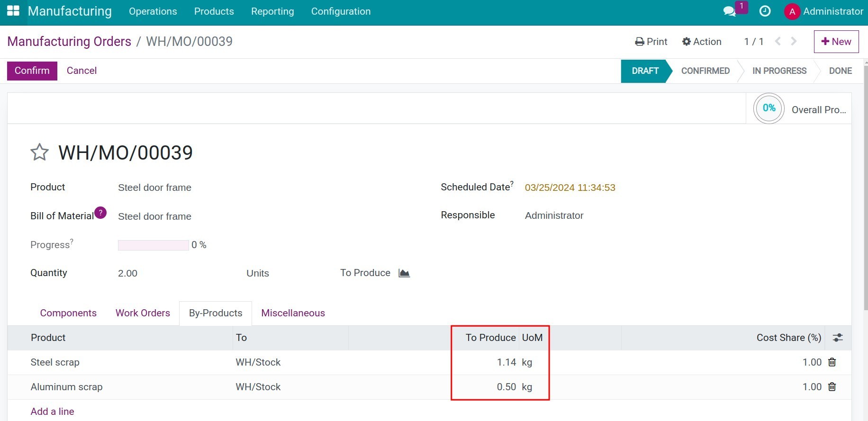
Task: Click the Print printer icon
Action: 640,42
